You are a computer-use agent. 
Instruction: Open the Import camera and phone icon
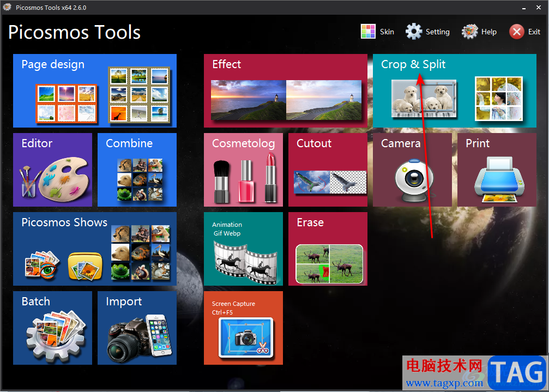click(140, 339)
